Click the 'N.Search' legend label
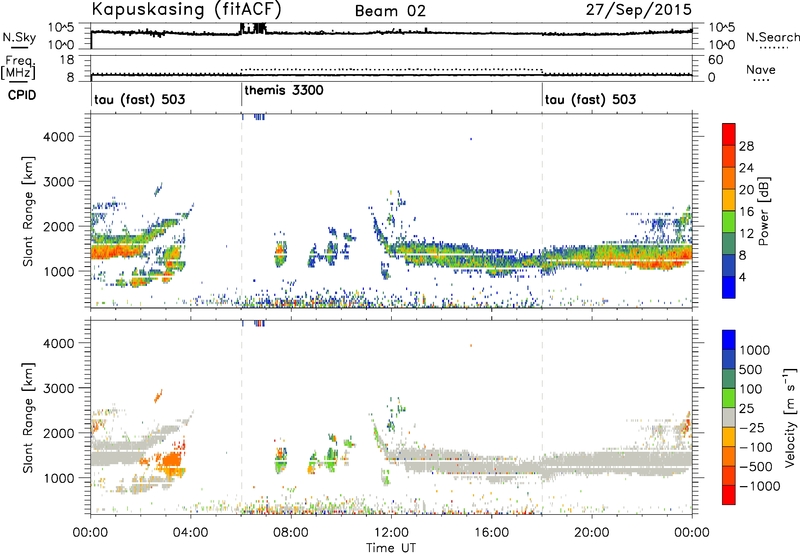800x554 pixels. click(772, 37)
